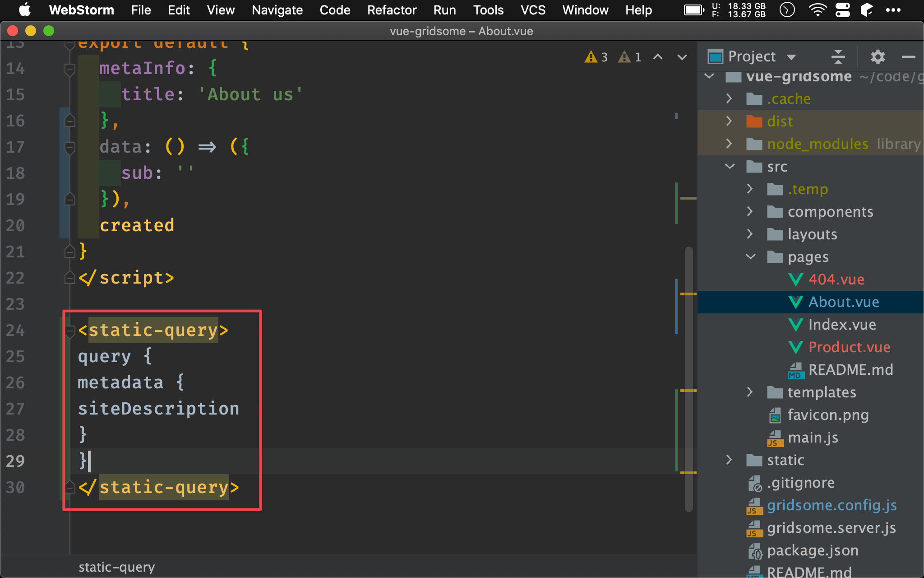Open Control Center toggles icon

point(842,10)
